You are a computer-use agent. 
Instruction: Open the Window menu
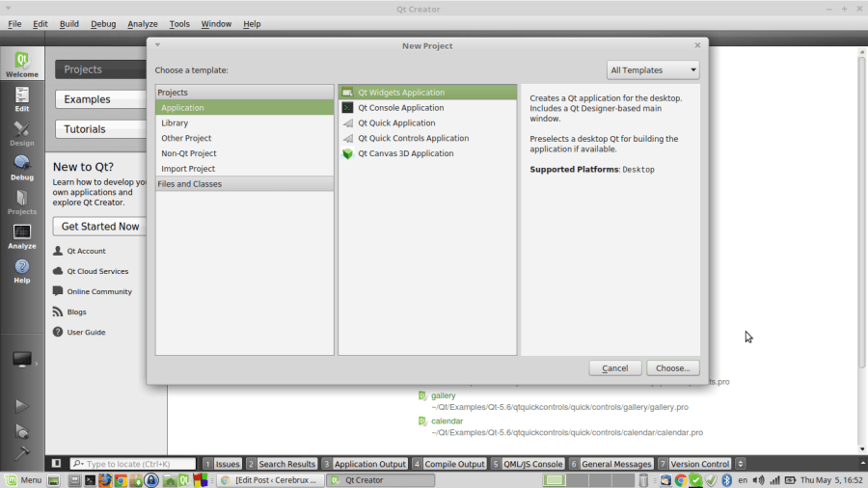(x=216, y=24)
